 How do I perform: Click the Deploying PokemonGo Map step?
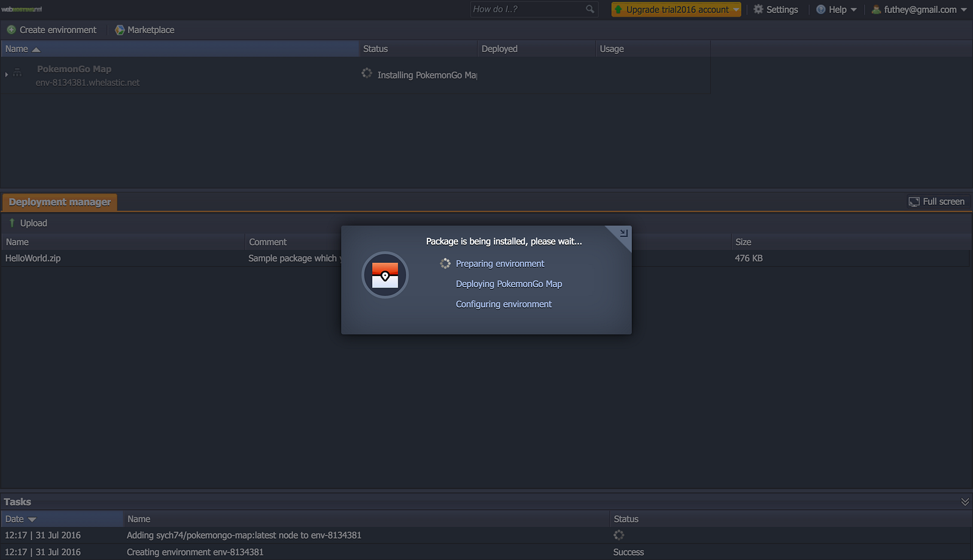click(509, 284)
